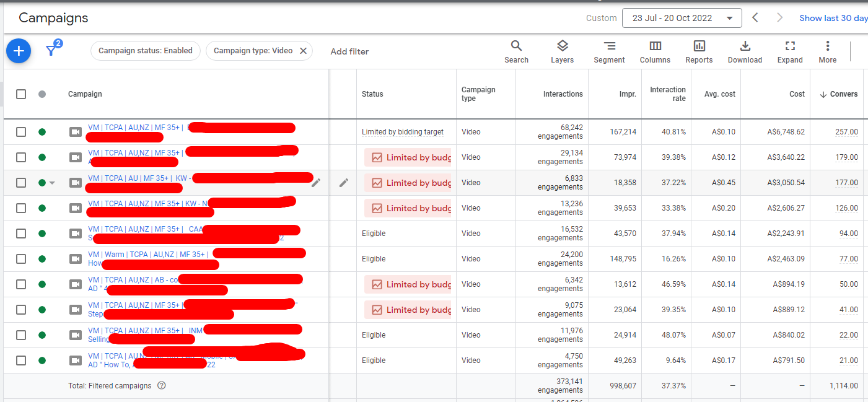
Task: Click the Show last 30 days link
Action: 833,18
